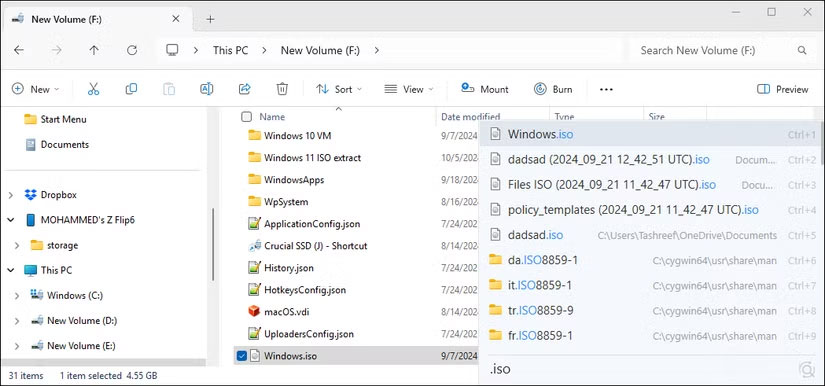Viewport: 825px width, 386px height.
Task: Choose Windows.iso search result
Action: click(650, 135)
